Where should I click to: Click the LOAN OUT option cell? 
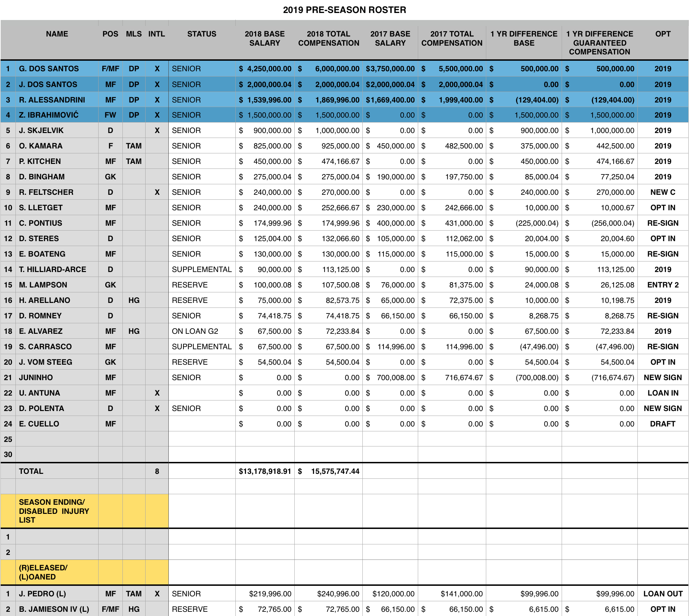(x=663, y=594)
